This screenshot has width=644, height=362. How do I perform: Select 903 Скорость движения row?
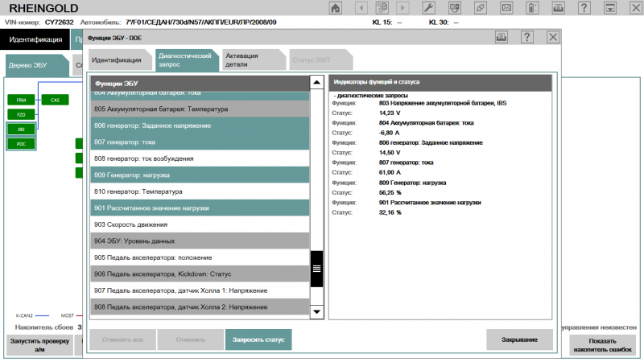pyautogui.click(x=200, y=224)
